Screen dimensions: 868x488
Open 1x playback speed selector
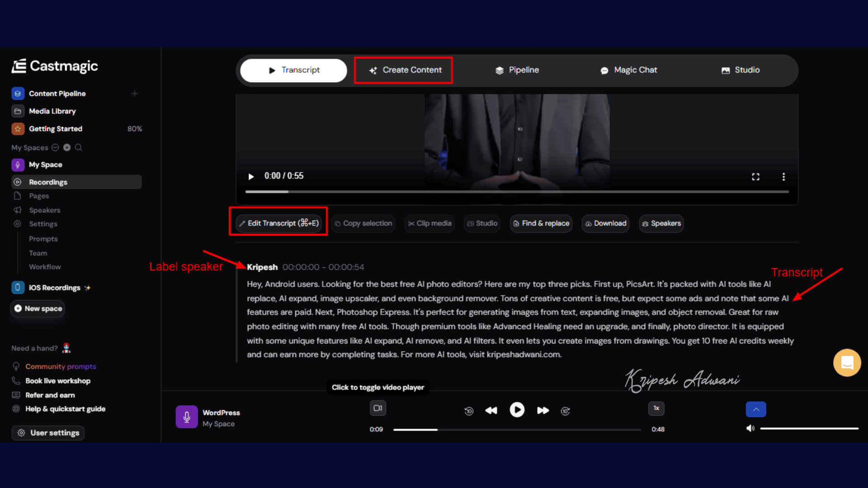click(x=656, y=408)
